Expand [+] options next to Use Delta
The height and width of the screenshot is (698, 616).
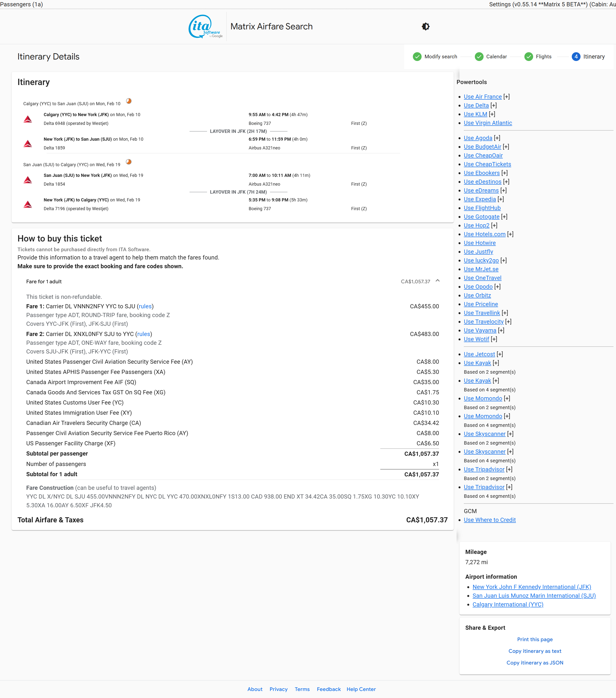pos(494,105)
